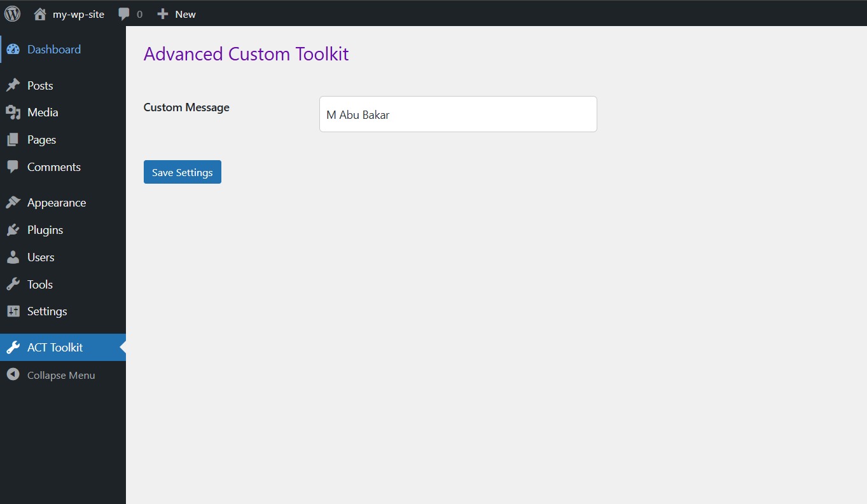Click the Custom Message label
This screenshot has width=867, height=504.
186,107
